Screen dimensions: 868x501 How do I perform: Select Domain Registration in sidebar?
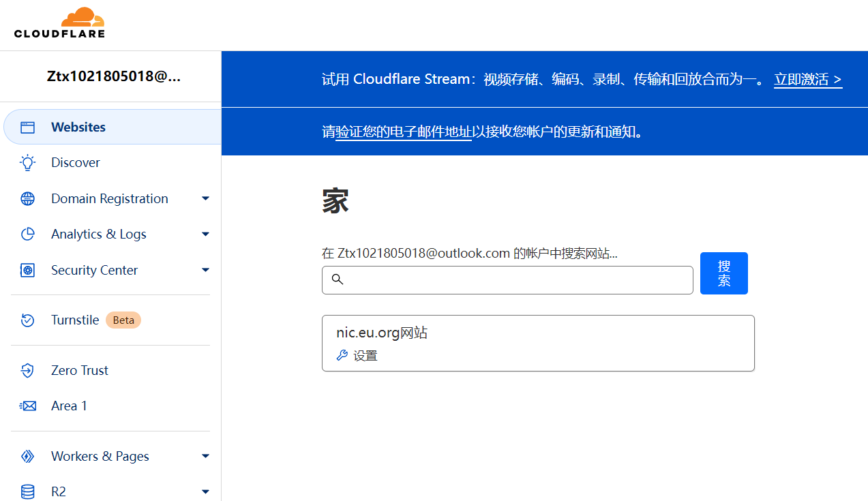110,199
